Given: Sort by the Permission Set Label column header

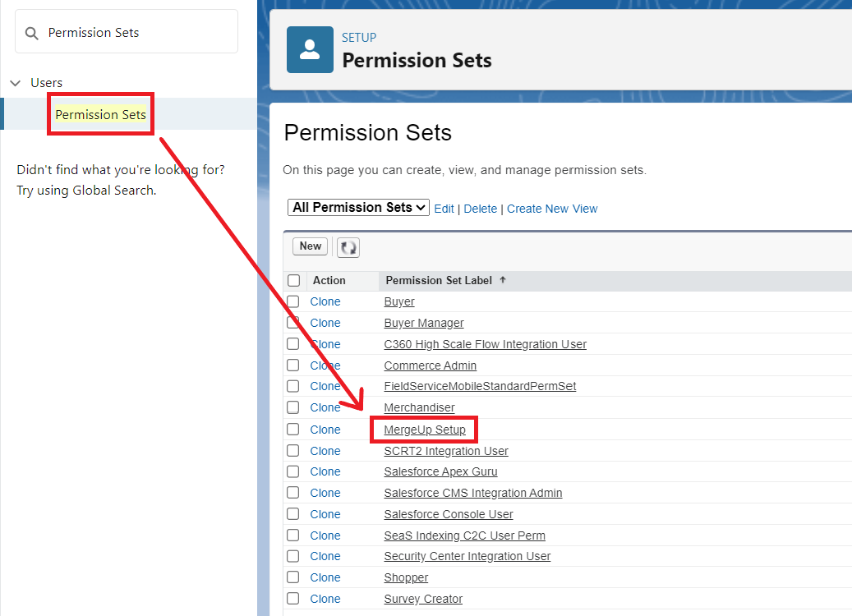Looking at the screenshot, I should pos(439,280).
